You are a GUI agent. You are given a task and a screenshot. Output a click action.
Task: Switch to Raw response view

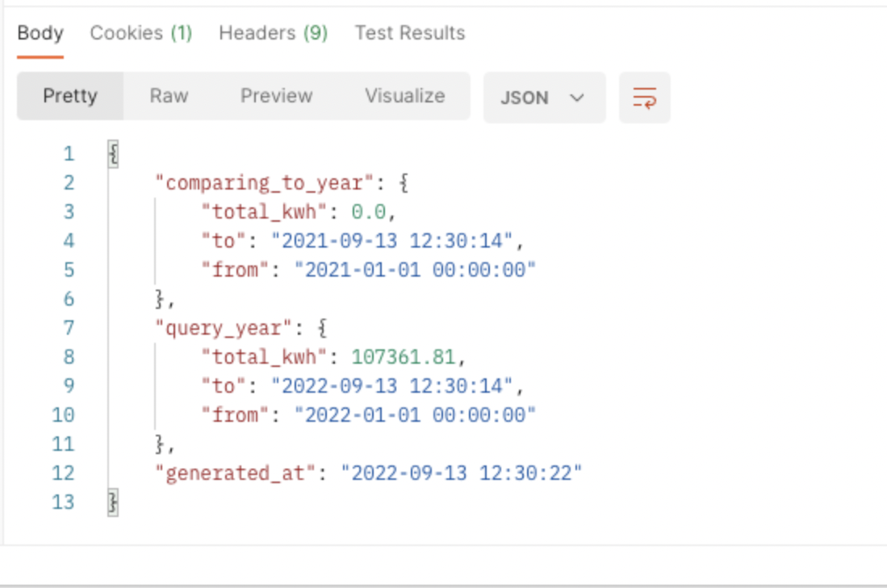pos(169,96)
